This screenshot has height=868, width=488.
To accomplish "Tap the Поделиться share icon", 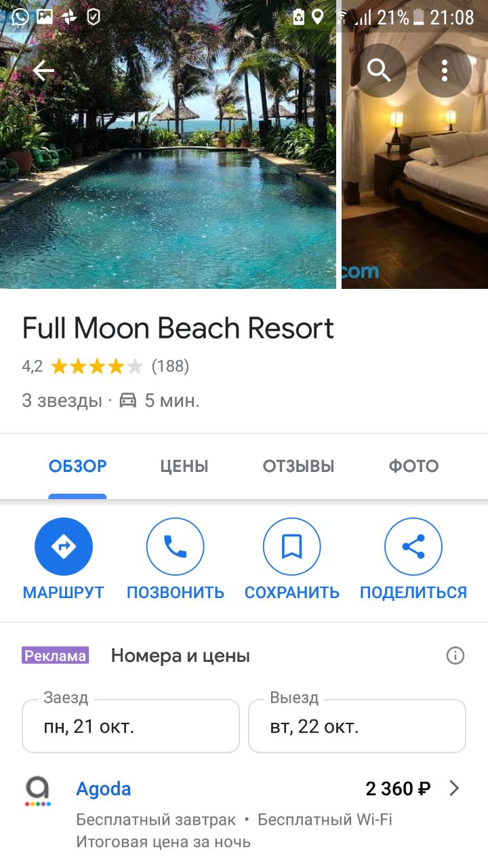I will click(413, 547).
